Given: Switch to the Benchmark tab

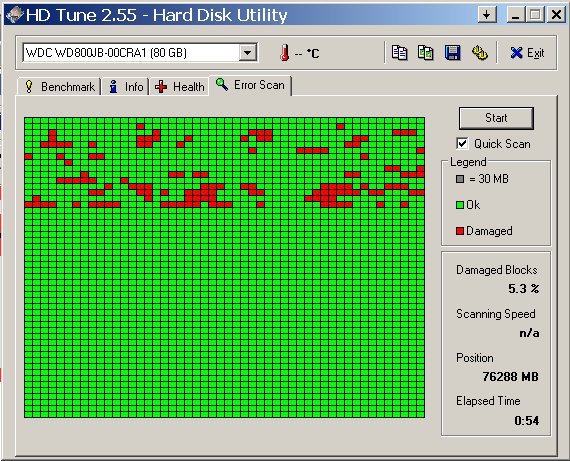Looking at the screenshot, I should pos(59,87).
